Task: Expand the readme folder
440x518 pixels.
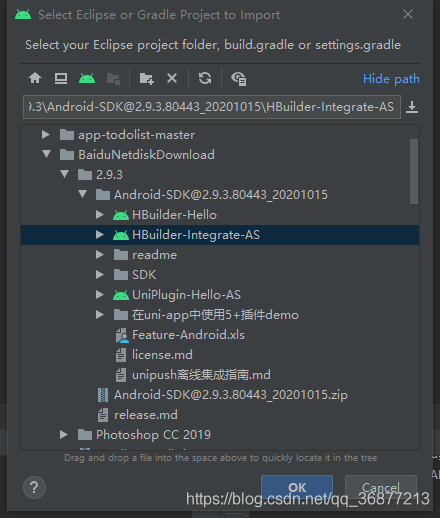Action: click(x=99, y=255)
